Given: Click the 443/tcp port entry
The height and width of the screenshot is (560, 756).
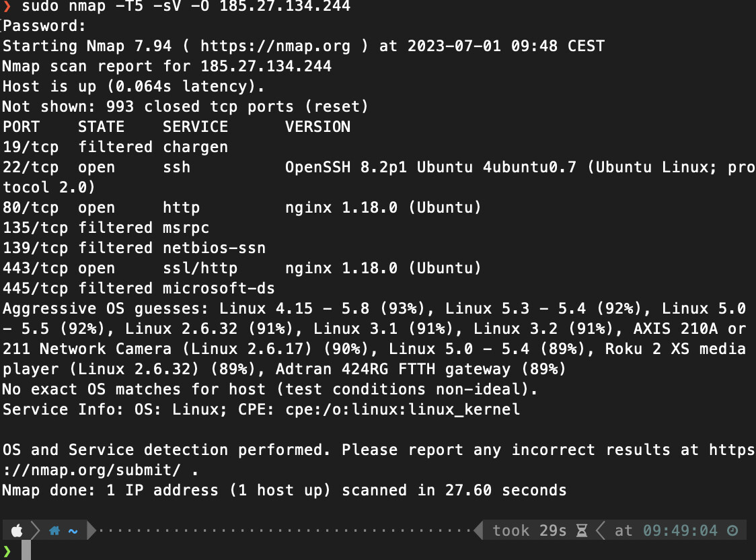Looking at the screenshot, I should click(35, 269).
